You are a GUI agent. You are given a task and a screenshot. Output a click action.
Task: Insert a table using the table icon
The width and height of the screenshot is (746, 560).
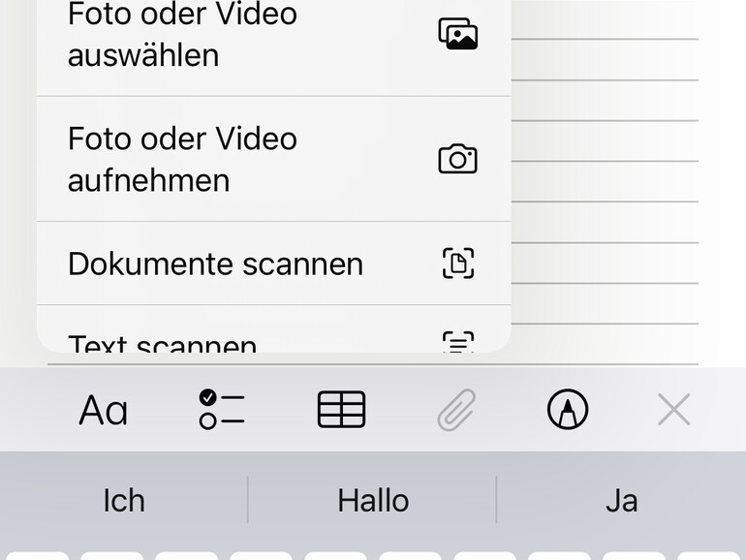341,409
